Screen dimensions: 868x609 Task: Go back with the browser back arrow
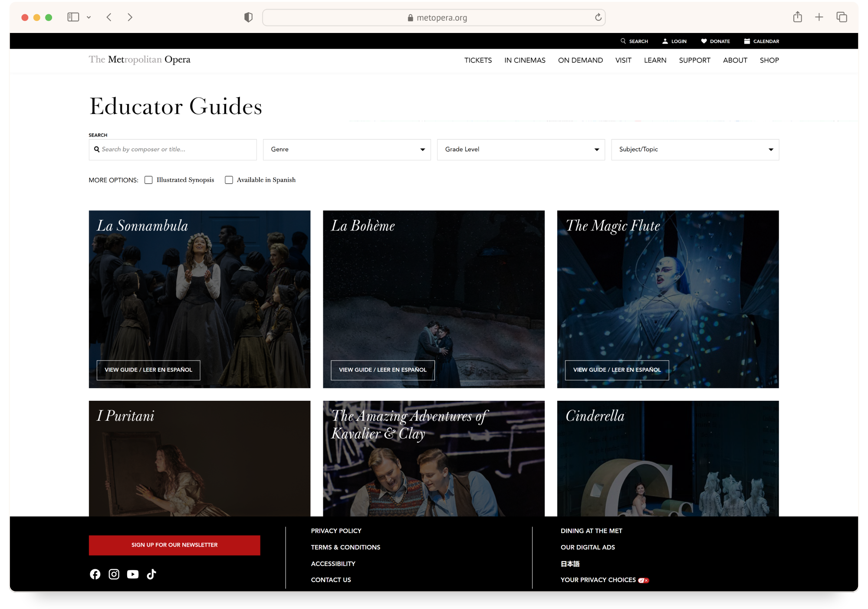click(109, 17)
